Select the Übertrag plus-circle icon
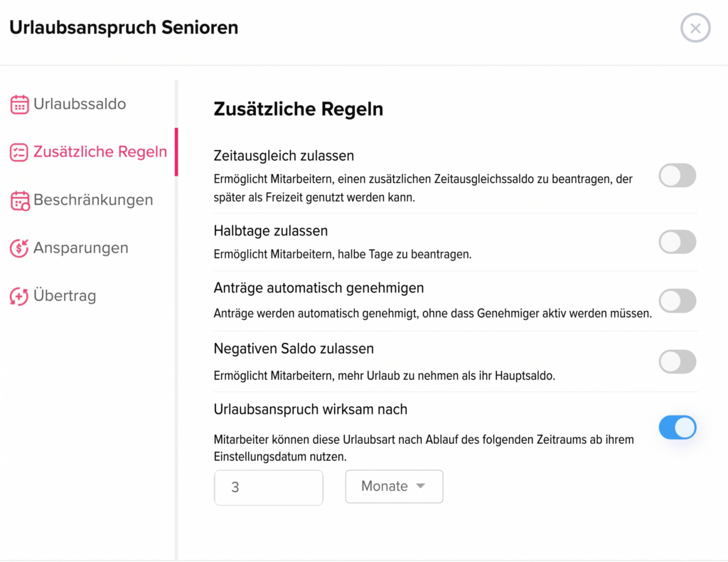 20,295
